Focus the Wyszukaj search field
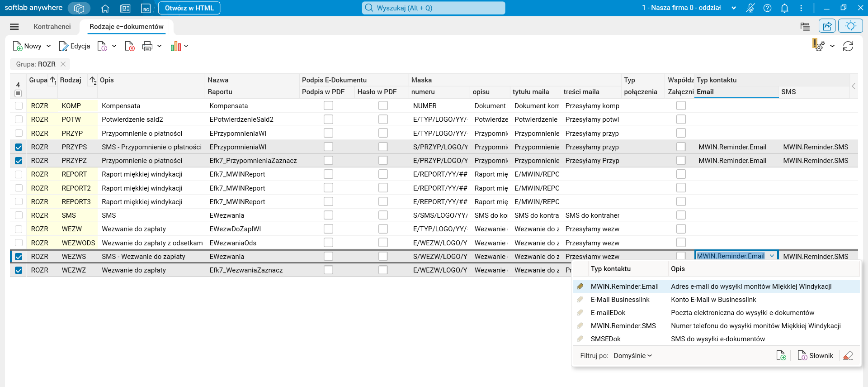The image size is (868, 387). click(x=434, y=8)
